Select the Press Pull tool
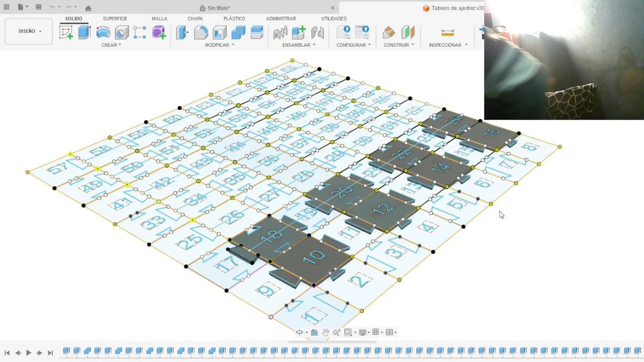The height and width of the screenshot is (362, 644). [182, 33]
